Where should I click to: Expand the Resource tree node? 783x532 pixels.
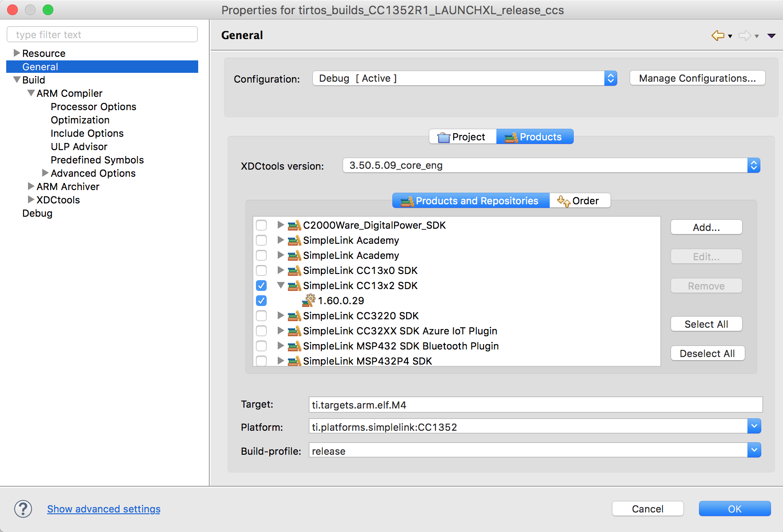[x=17, y=53]
